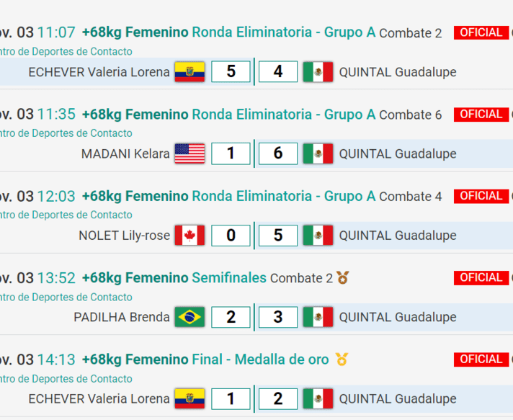513x420 pixels.
Task: Click the bronze medal icon next to Semifinales
Action: [342, 278]
